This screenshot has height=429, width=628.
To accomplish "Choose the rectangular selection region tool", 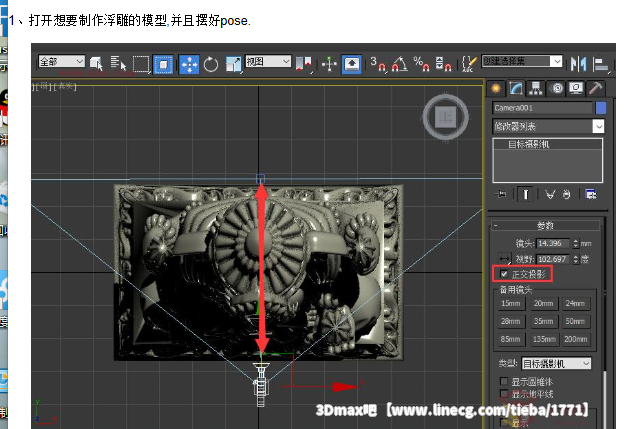I will pos(141,64).
